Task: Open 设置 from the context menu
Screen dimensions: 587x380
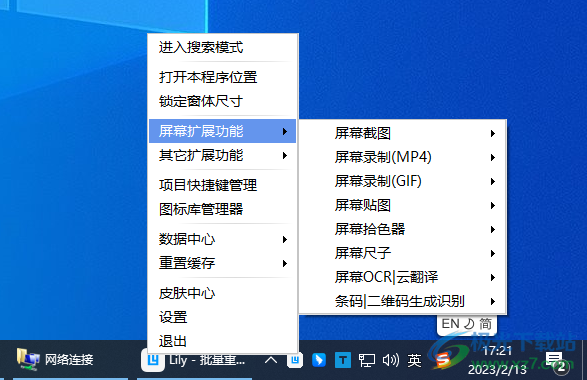Action: (223, 317)
